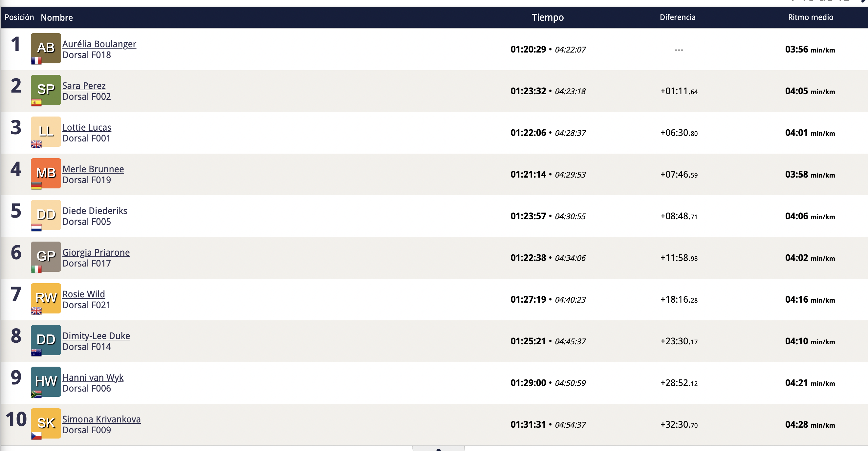The image size is (868, 451).
Task: Click the teal DD avatar for Dimity-Lee Duke
Action: click(x=46, y=340)
